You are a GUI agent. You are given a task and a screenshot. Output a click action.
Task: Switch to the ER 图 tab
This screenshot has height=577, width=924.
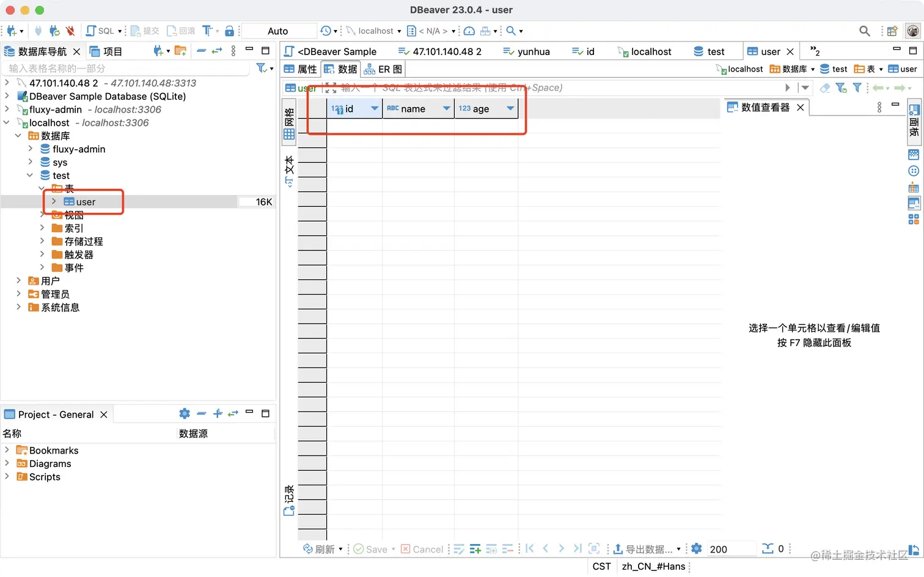(x=383, y=69)
